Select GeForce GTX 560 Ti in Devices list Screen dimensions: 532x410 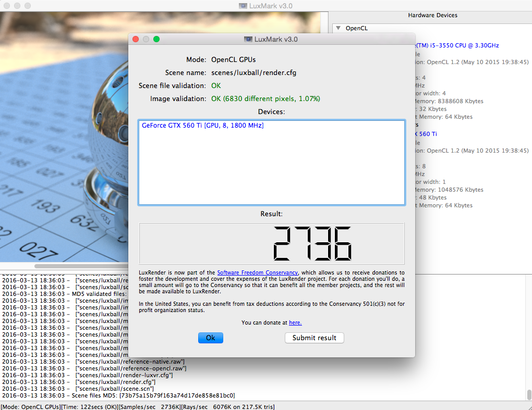click(x=202, y=126)
